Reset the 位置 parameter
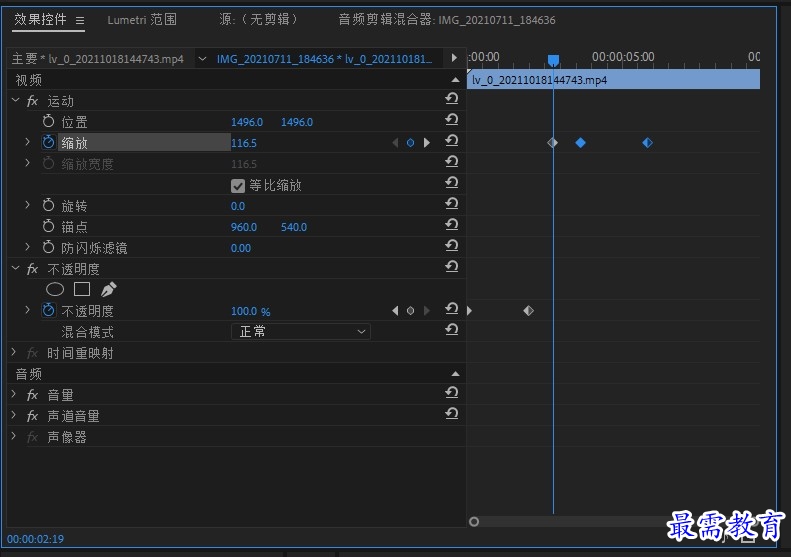The height and width of the screenshot is (557, 791). pyautogui.click(x=452, y=120)
